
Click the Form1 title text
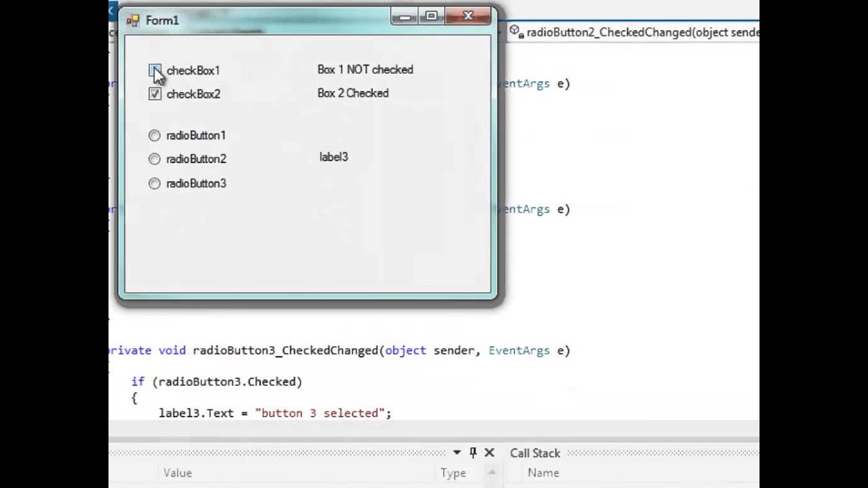point(162,21)
